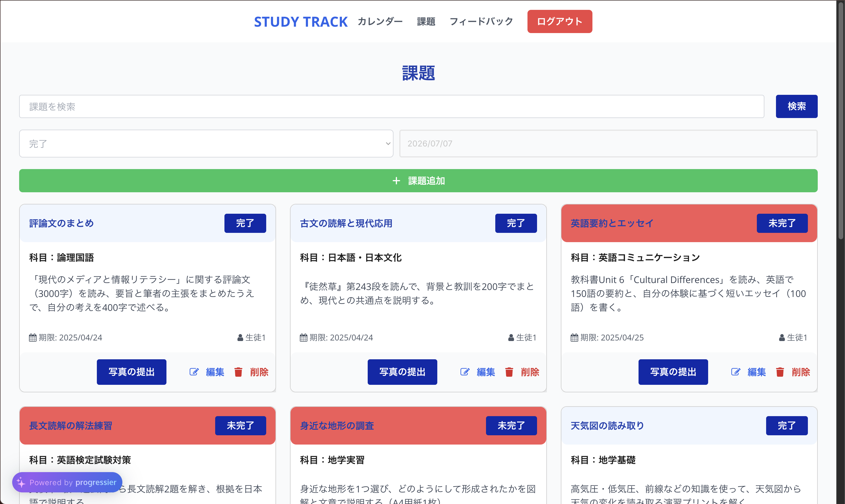This screenshot has height=504, width=845.
Task: Toggle 完了 status on 天気図の読み取り card
Action: pos(787,425)
